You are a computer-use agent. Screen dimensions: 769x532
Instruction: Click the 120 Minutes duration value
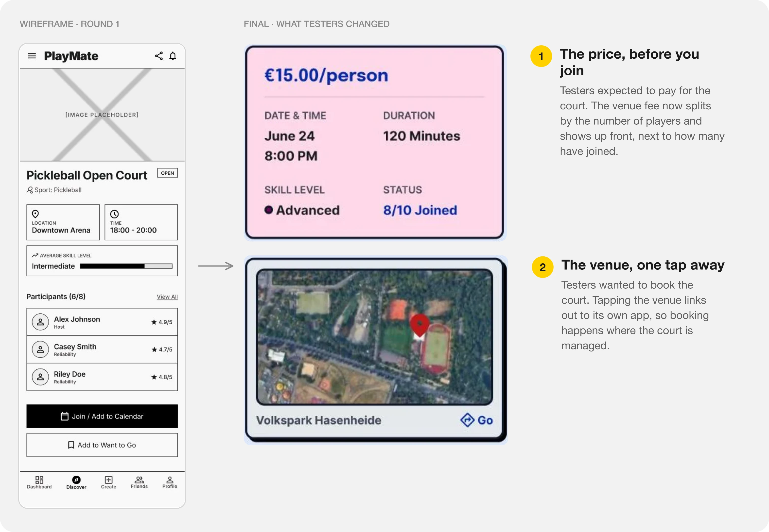pos(421,136)
